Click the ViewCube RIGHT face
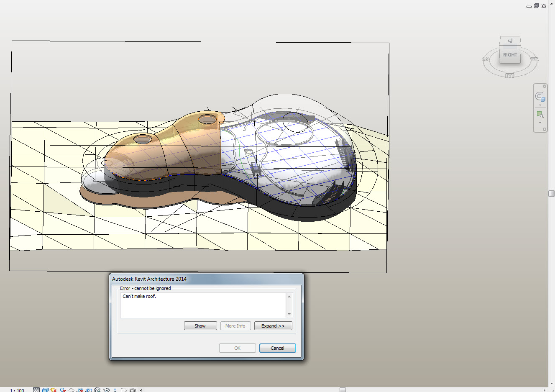 point(510,55)
